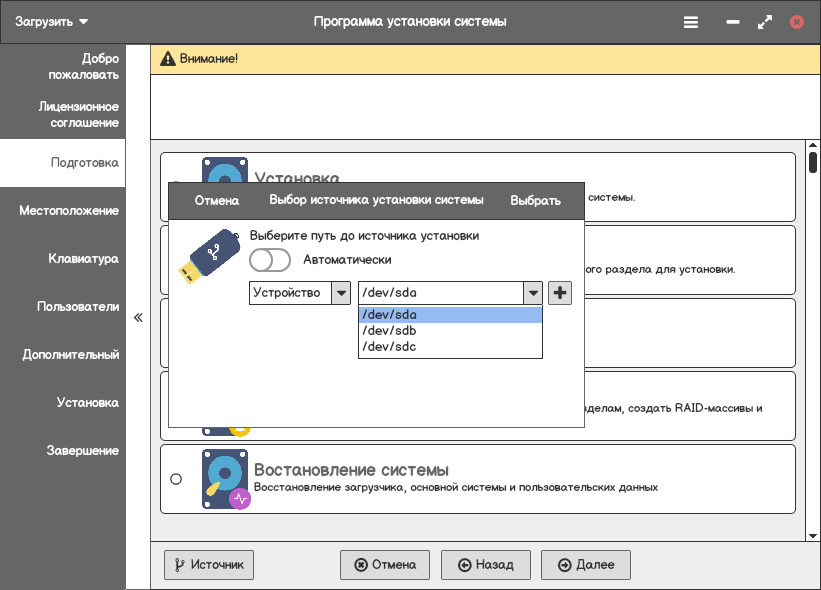Viewport: 821px width, 590px height.
Task: Toggle fullscreen window mode icon
Action: coord(765,22)
